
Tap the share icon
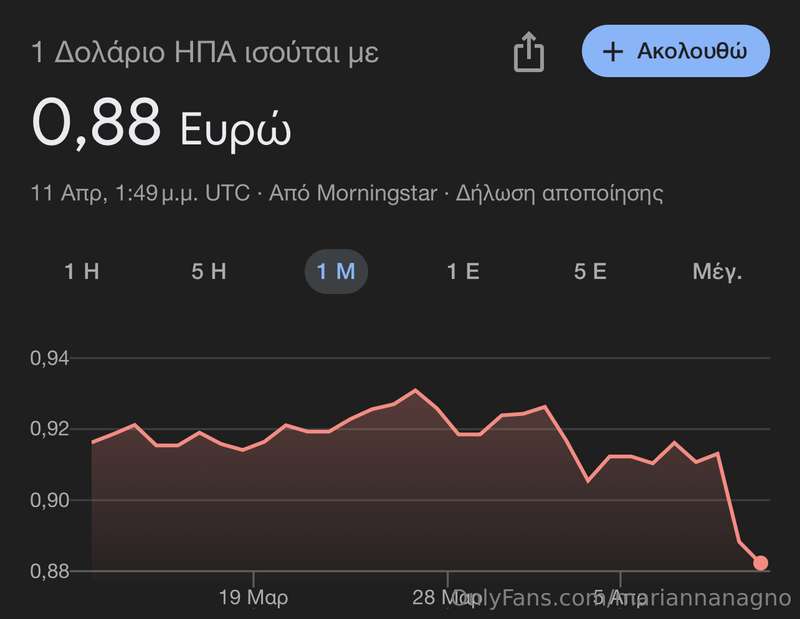pyautogui.click(x=529, y=51)
